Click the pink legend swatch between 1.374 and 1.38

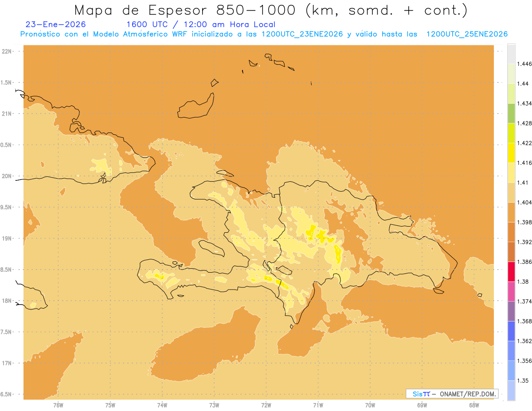coord(511,291)
